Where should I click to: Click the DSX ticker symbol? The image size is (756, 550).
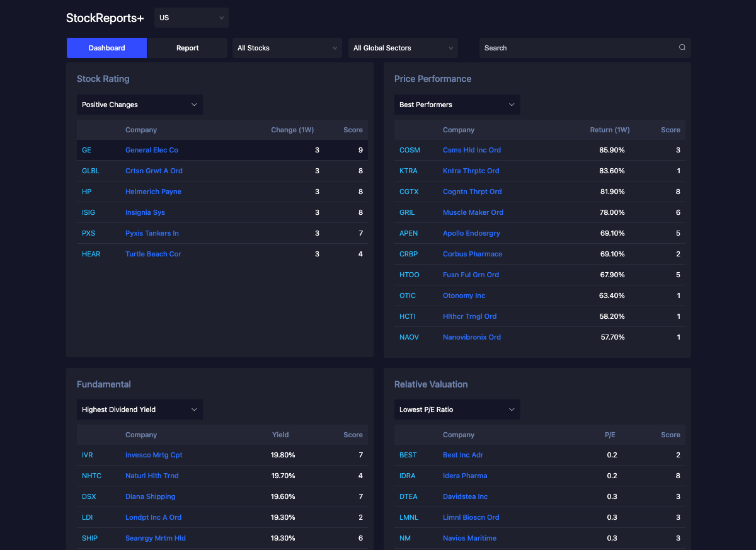click(x=89, y=496)
